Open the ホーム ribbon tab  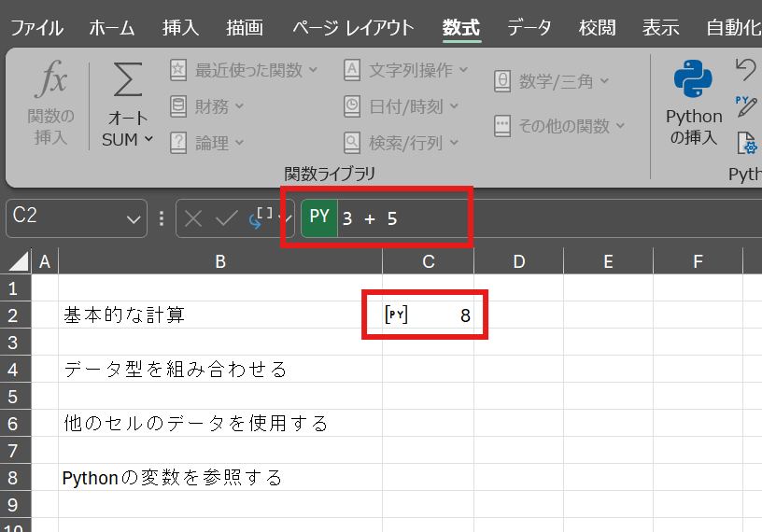[x=111, y=27]
